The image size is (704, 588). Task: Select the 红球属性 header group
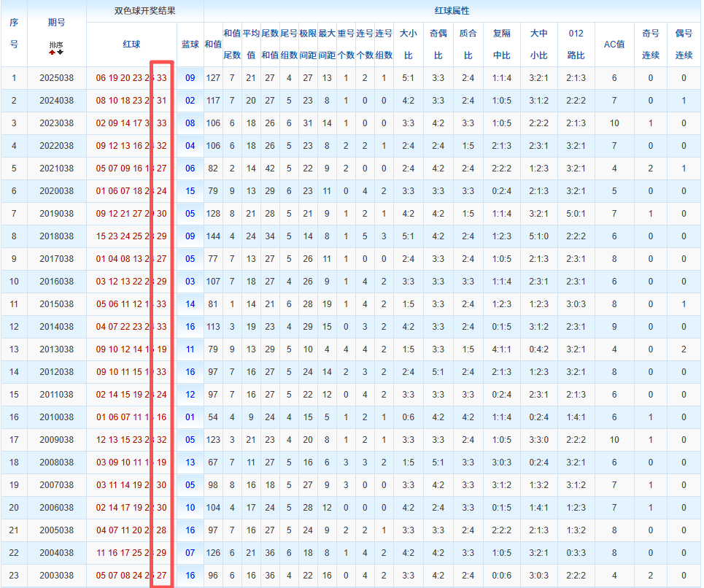[452, 11]
